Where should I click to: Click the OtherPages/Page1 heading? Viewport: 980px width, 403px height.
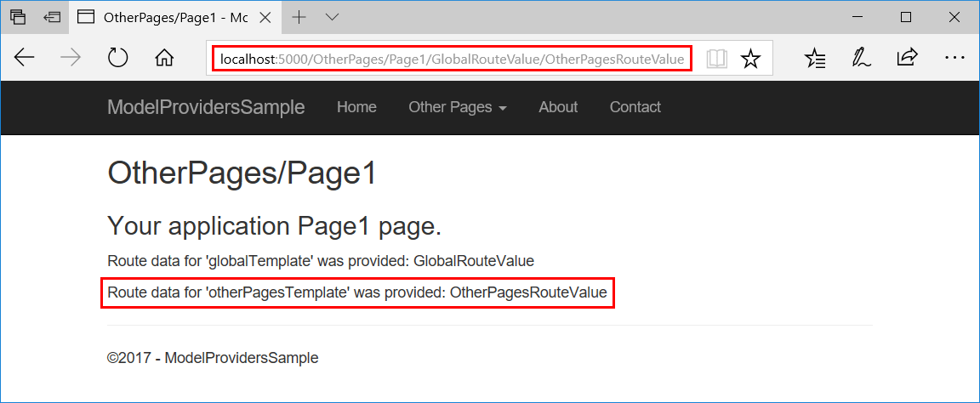click(x=242, y=173)
